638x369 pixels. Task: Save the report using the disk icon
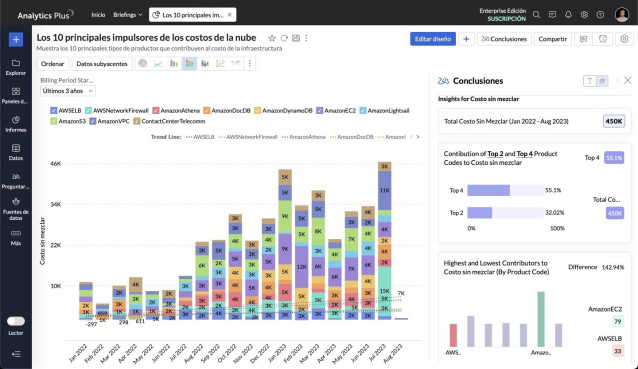296,38
